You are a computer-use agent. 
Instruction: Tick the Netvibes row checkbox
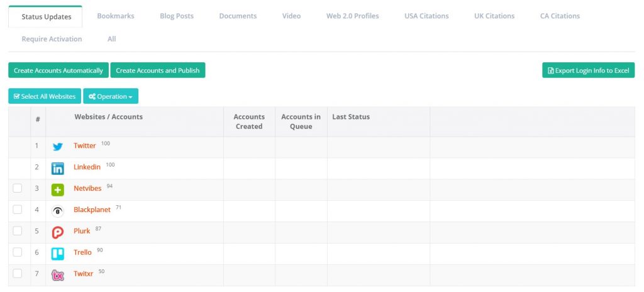[x=18, y=188]
